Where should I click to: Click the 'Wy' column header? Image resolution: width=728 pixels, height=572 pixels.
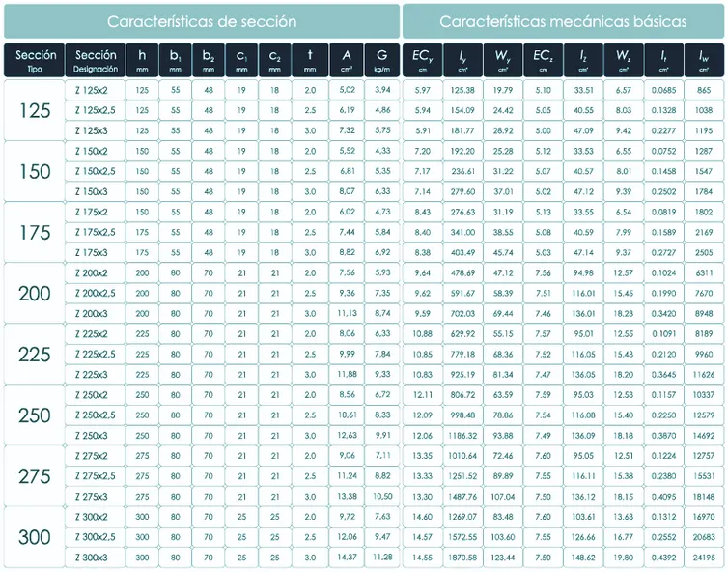pos(503,61)
